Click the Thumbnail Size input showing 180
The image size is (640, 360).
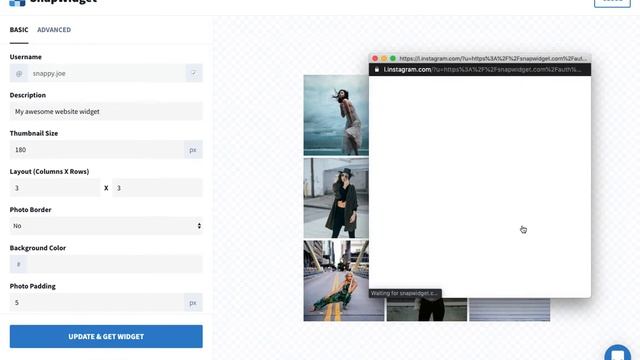click(97, 150)
